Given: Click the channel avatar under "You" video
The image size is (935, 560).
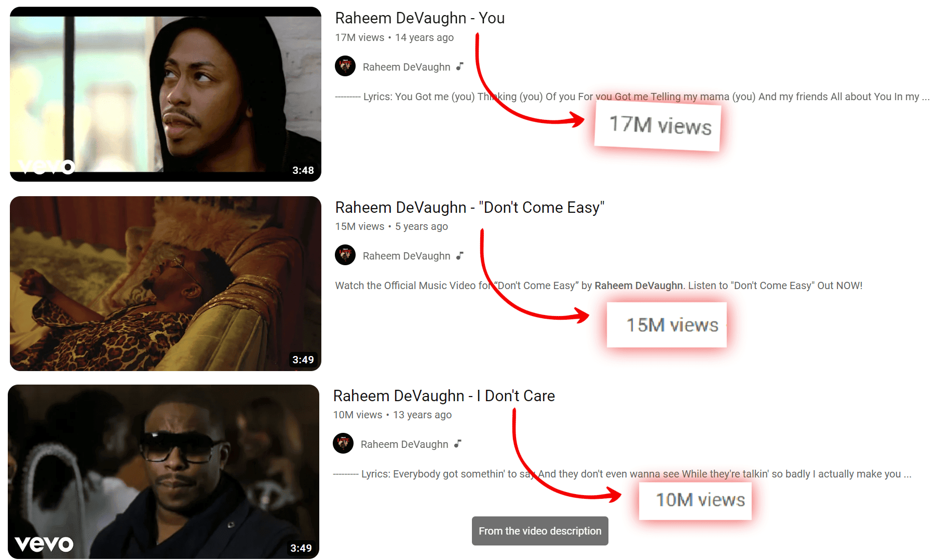Looking at the screenshot, I should click(345, 66).
